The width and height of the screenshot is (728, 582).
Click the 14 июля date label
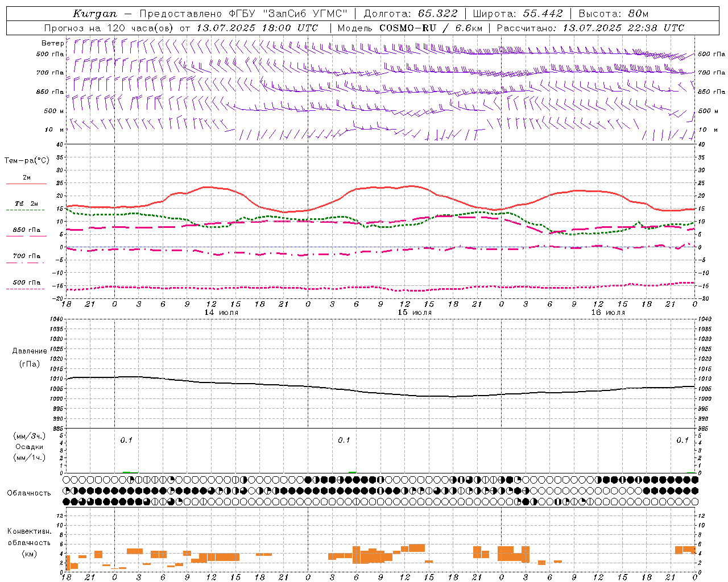pos(221,313)
